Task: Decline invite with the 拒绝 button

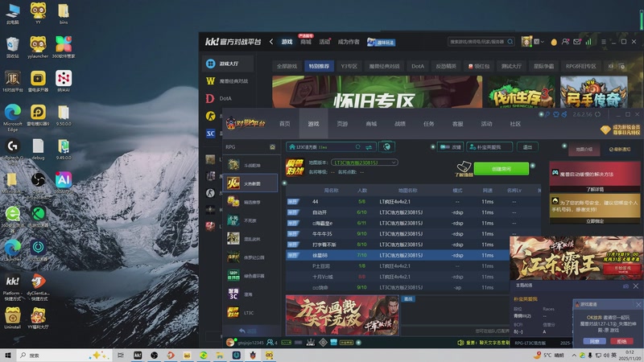Action: click(621, 341)
